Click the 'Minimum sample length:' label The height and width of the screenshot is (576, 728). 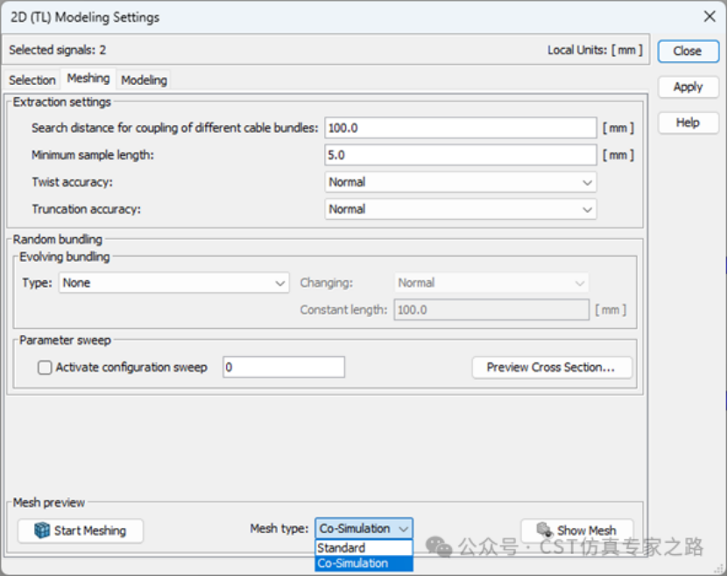(92, 155)
